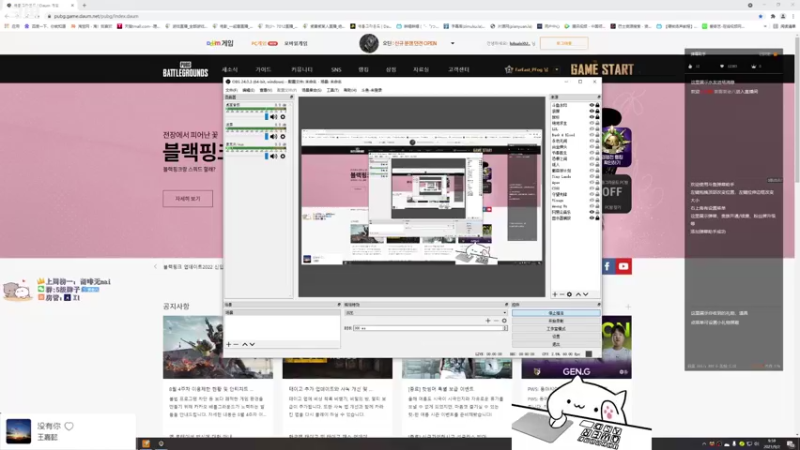Image resolution: width=800 pixels, height=450 pixels.
Task: Toggle lock of first source
Action: tap(597, 105)
